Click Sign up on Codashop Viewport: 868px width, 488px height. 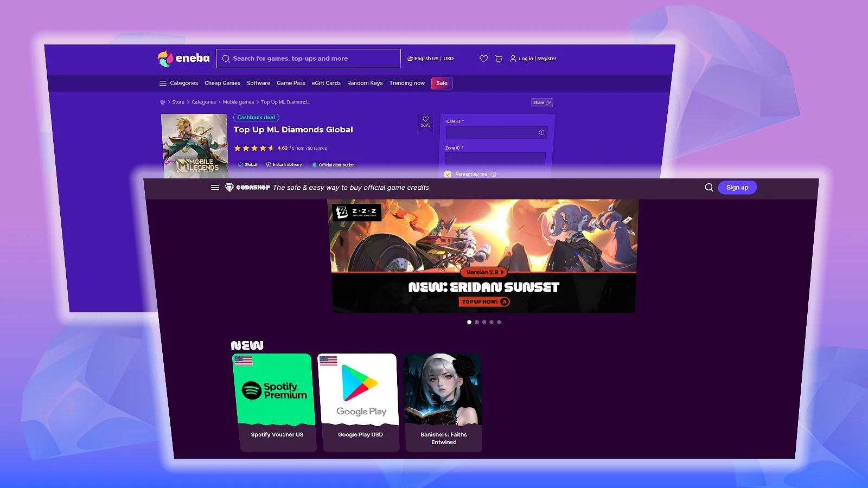coord(737,188)
